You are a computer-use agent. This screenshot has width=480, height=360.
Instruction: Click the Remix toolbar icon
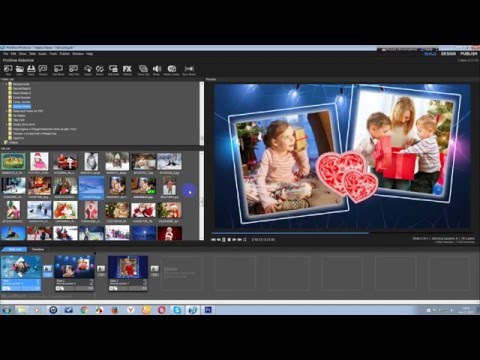[x=100, y=70]
